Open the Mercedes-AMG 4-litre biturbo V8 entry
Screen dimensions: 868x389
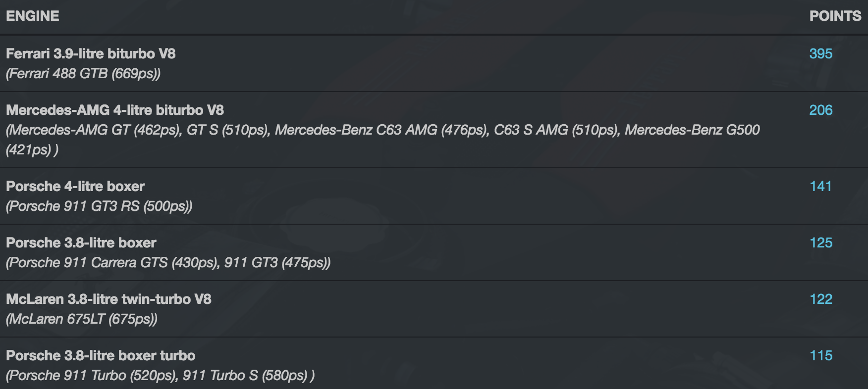tap(115, 110)
